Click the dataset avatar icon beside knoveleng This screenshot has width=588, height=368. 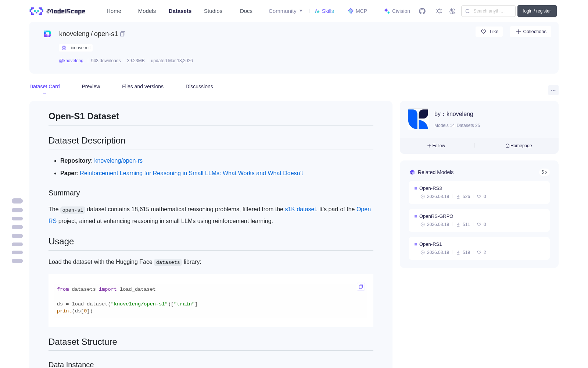[47, 34]
